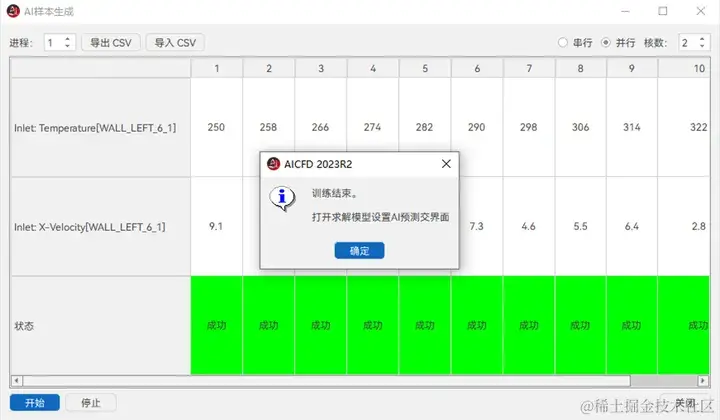Select the 状态 row header
The width and height of the screenshot is (720, 420).
tap(101, 326)
